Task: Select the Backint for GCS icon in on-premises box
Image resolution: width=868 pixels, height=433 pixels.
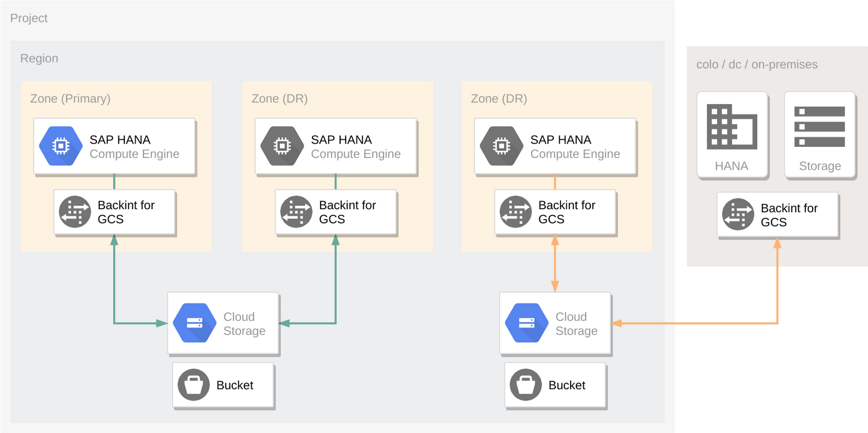Action: tap(738, 215)
